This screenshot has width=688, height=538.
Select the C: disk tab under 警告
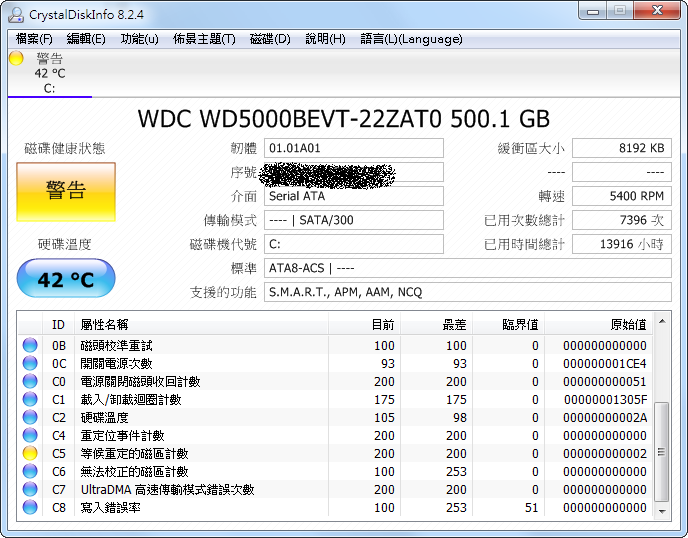pyautogui.click(x=50, y=73)
